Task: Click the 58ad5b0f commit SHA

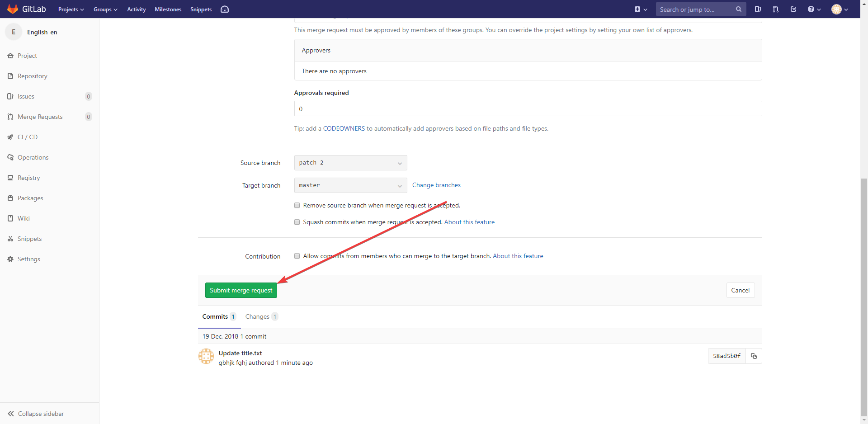Action: point(726,356)
